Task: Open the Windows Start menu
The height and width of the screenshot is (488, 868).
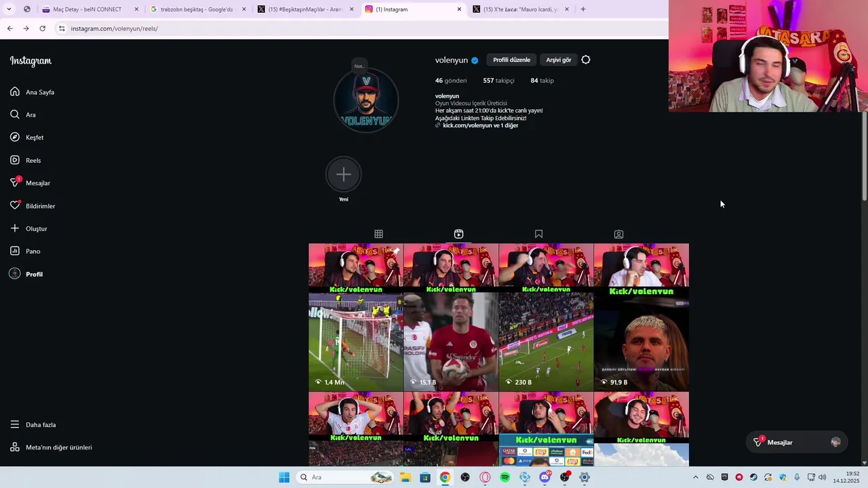Action: (284, 477)
